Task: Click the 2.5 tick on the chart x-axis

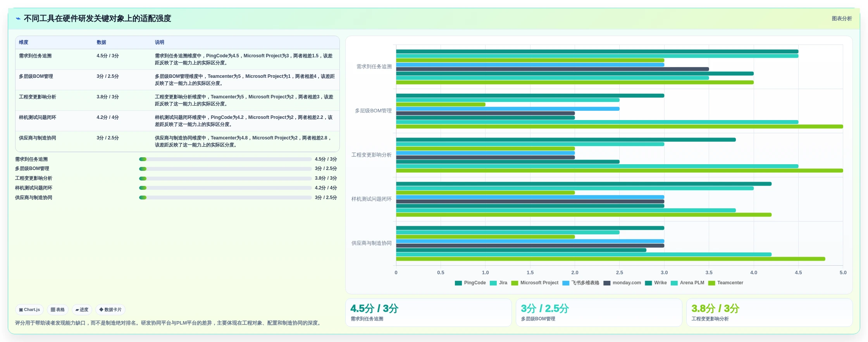Action: [x=620, y=273]
